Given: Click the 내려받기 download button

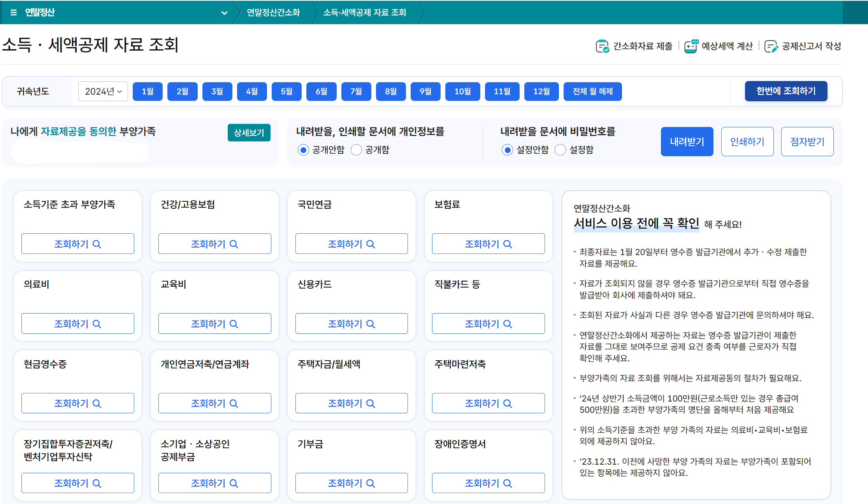Looking at the screenshot, I should 687,142.
